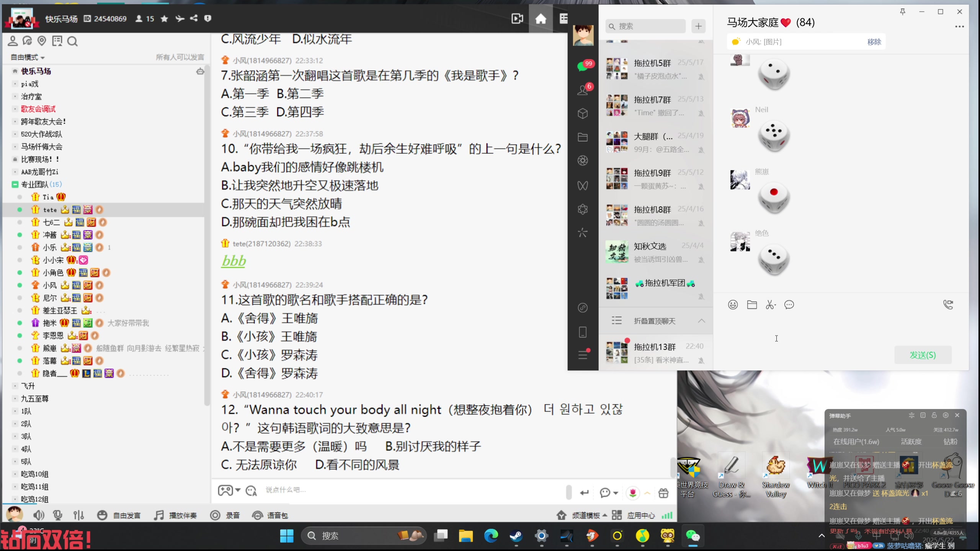Open the 大腿群 conversation

click(656, 142)
